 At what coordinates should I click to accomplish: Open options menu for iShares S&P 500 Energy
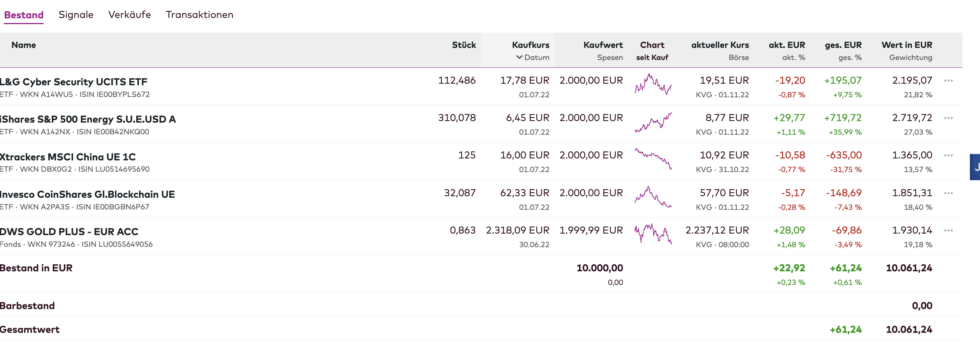[948, 118]
